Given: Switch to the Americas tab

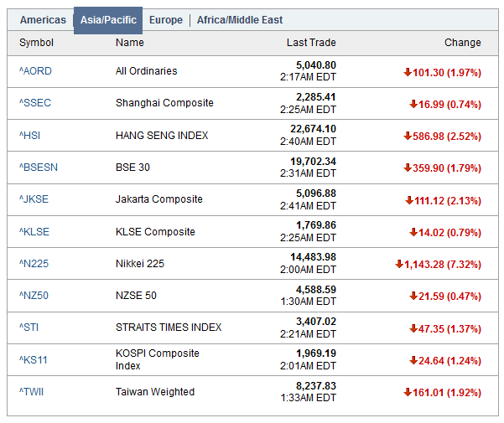Looking at the screenshot, I should [43, 20].
